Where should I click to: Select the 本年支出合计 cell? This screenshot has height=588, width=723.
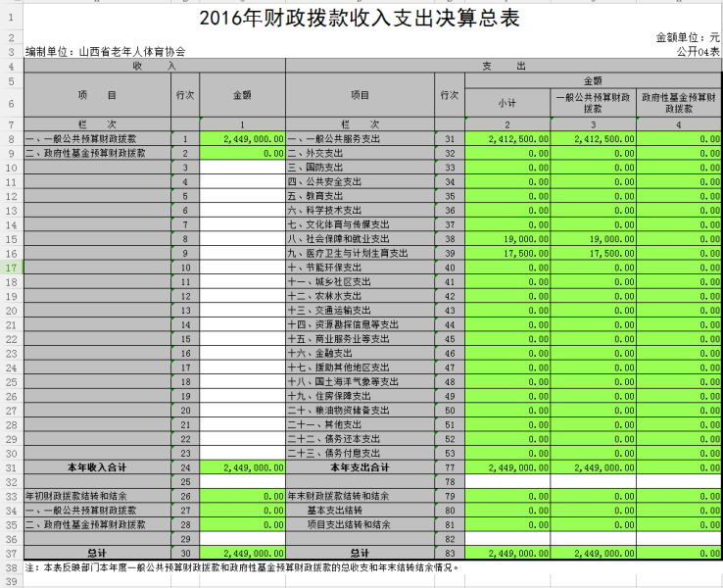360,467
